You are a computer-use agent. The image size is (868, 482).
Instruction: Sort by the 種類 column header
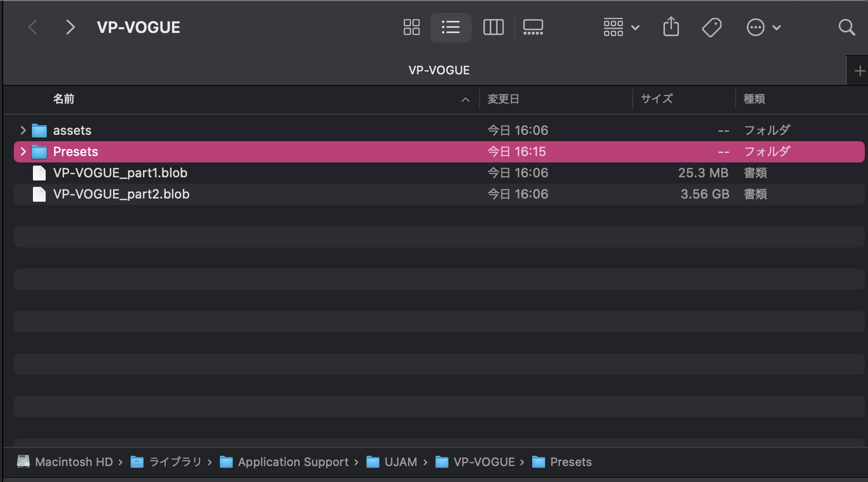pyautogui.click(x=754, y=99)
